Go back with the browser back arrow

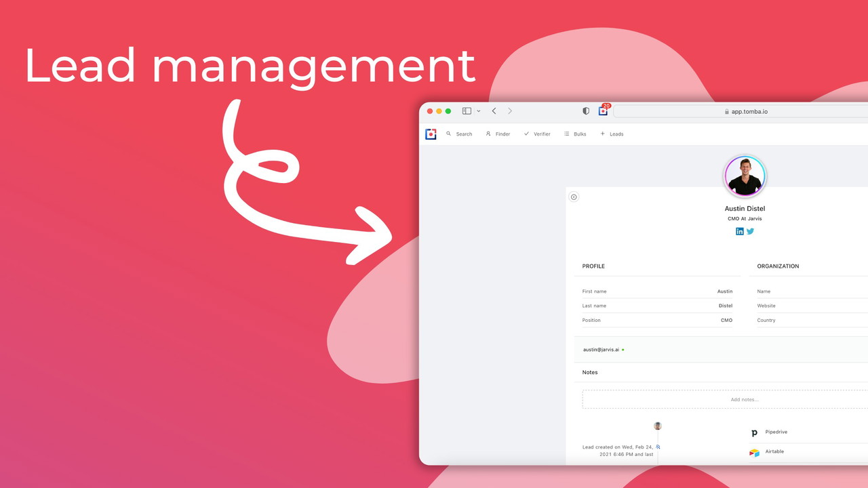pyautogui.click(x=494, y=111)
